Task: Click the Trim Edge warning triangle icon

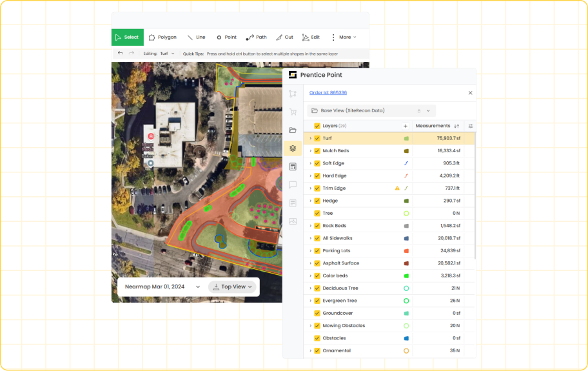Action: pyautogui.click(x=397, y=188)
